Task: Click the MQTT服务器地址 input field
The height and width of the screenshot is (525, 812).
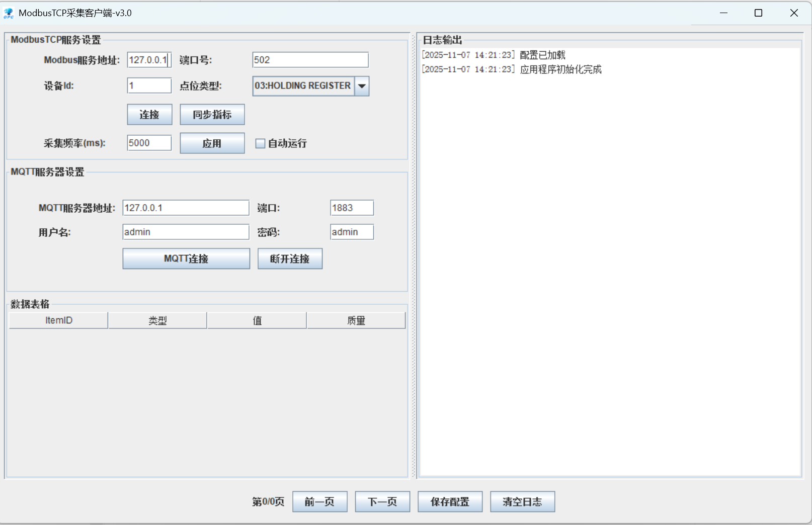Action: point(186,207)
